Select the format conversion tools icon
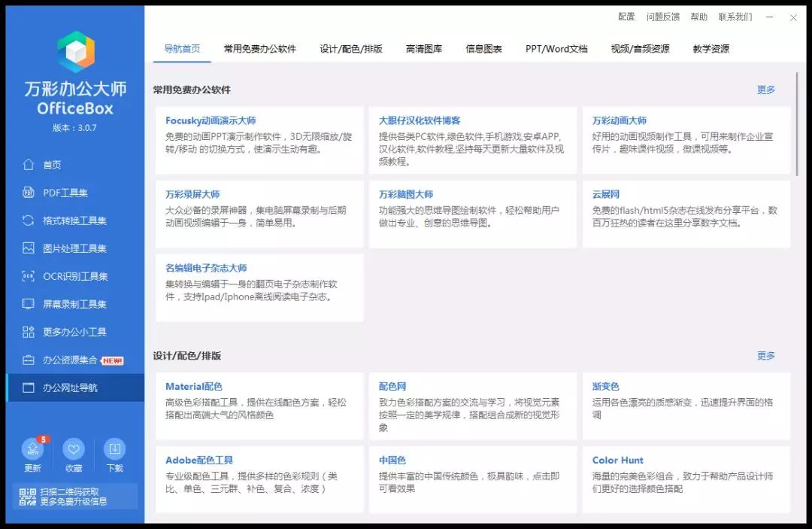The image size is (812, 529). (29, 220)
